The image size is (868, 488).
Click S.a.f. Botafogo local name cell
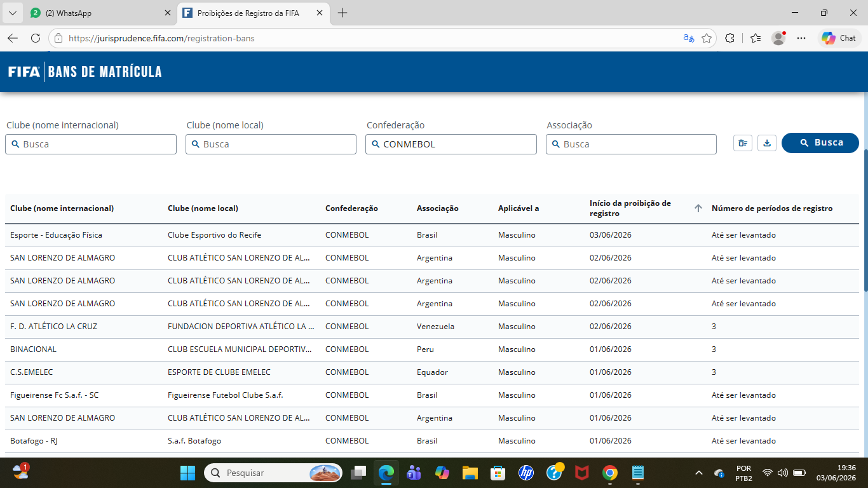[x=194, y=441]
